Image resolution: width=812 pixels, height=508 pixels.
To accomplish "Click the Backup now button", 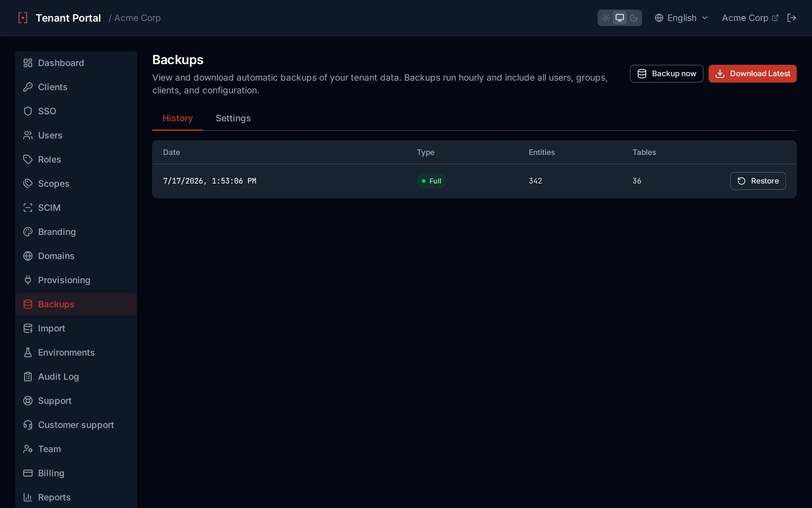I will click(666, 74).
